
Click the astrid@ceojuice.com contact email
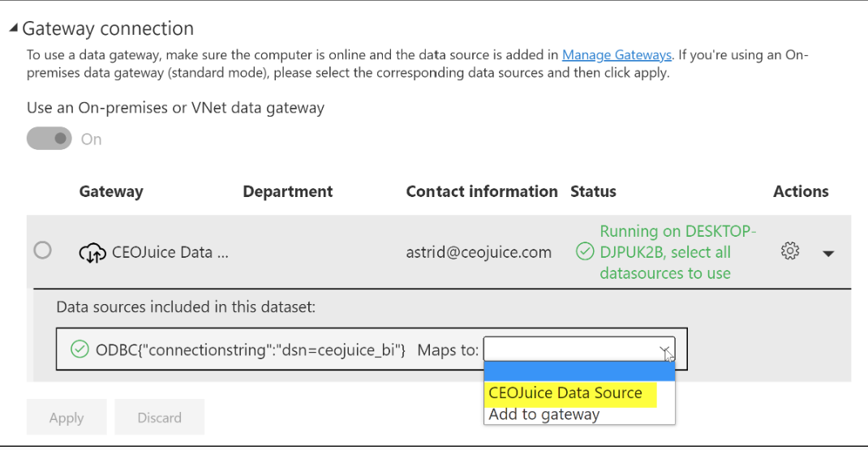pos(479,252)
